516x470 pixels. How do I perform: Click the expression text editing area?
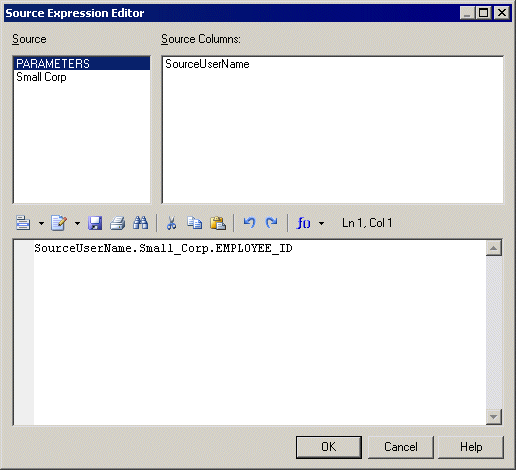260,332
